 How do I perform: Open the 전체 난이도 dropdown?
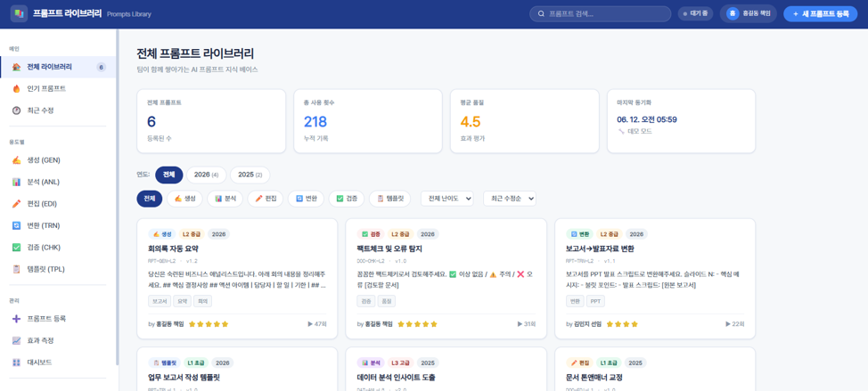point(446,199)
